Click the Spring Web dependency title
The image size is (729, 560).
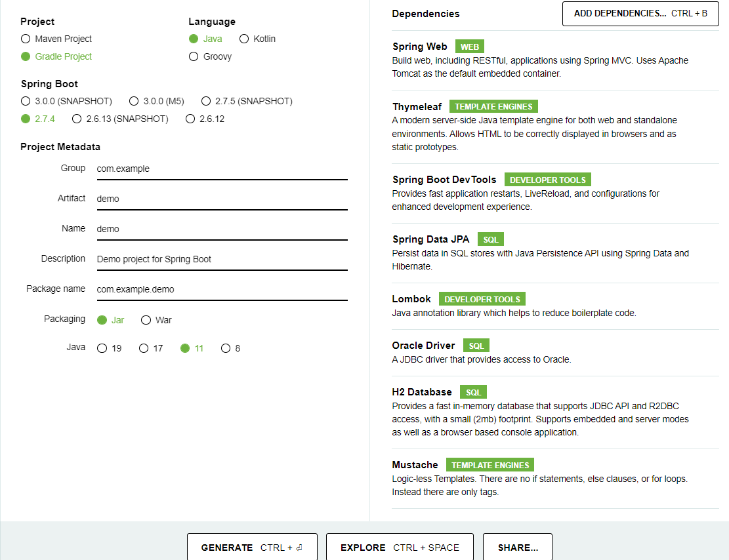click(419, 47)
